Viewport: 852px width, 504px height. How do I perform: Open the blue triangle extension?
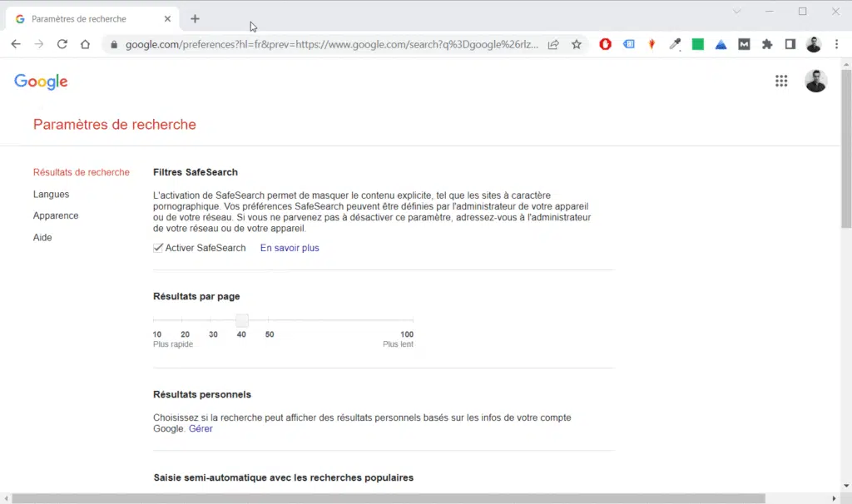click(x=721, y=45)
